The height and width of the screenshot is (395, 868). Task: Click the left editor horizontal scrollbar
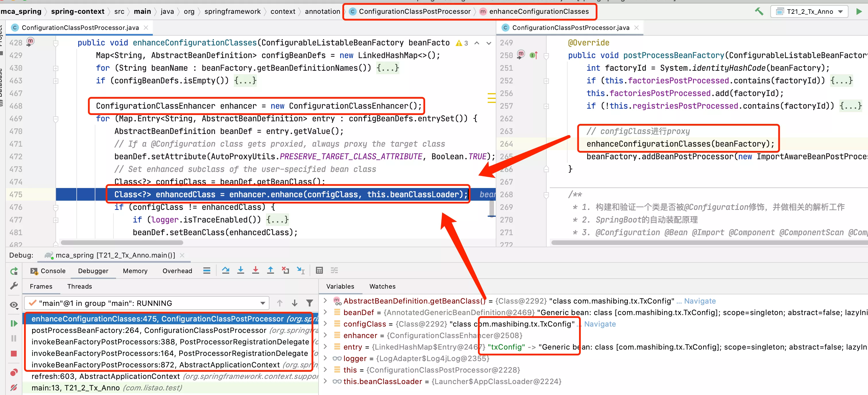click(122, 243)
